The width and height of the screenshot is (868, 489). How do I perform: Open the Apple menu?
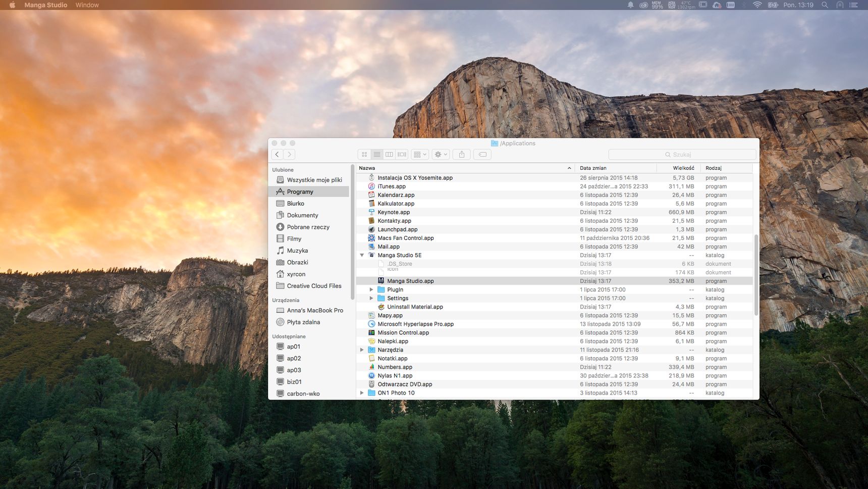(x=12, y=5)
